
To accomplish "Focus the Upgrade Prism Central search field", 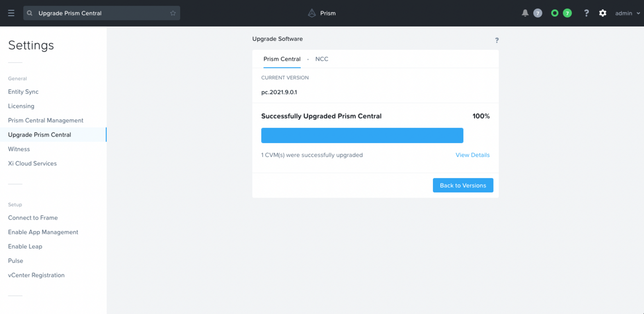I will (101, 13).
